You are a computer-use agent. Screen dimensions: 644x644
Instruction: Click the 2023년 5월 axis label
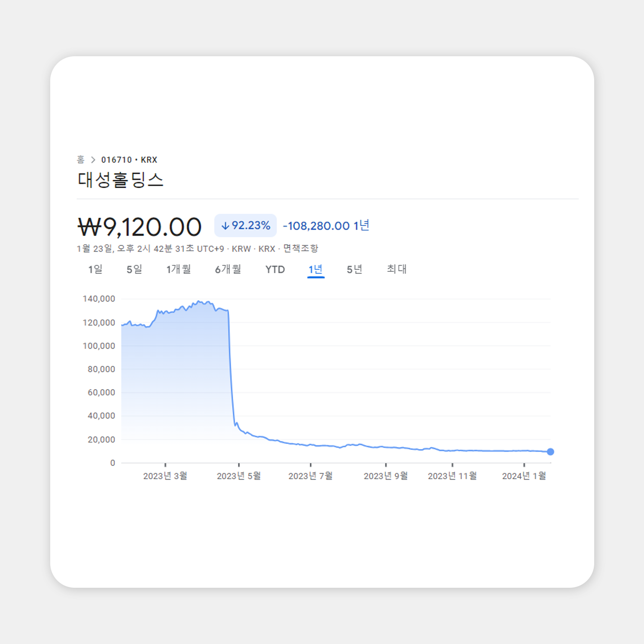coord(239,476)
